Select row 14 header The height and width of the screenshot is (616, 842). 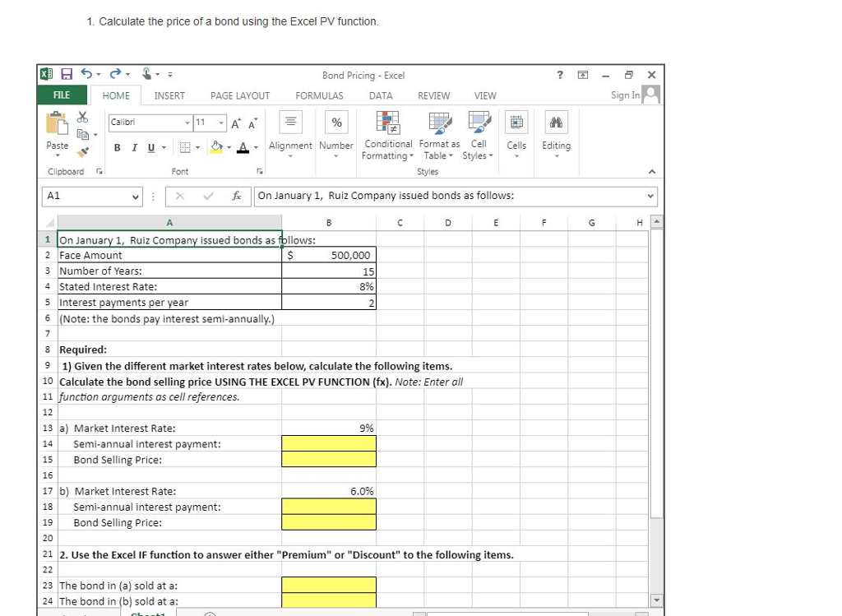[x=48, y=443]
